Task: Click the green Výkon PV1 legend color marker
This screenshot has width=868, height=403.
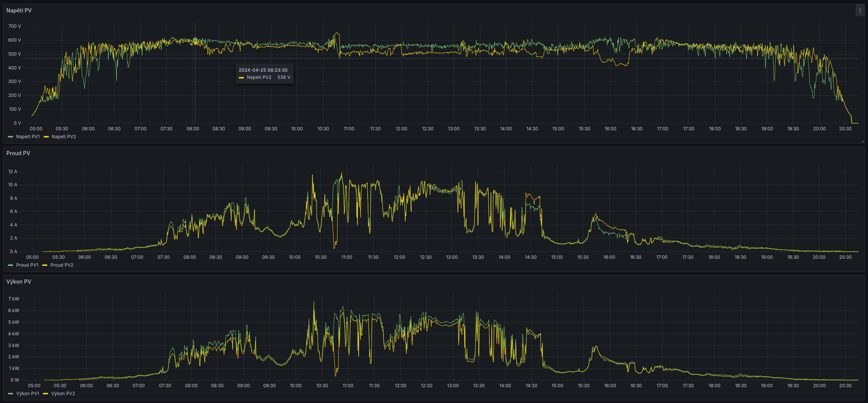Action: click(11, 394)
